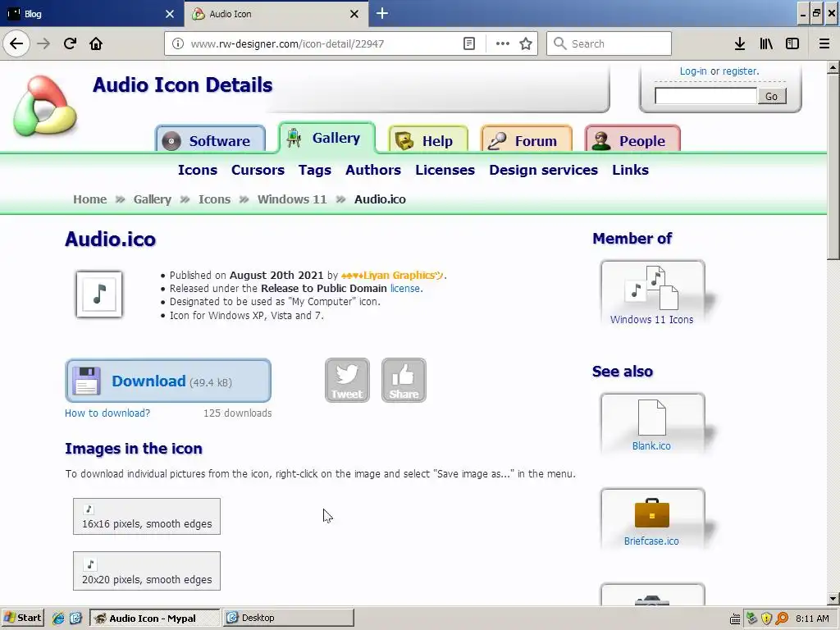Click the register link
Image resolution: width=840 pixels, height=630 pixels.
coord(741,71)
